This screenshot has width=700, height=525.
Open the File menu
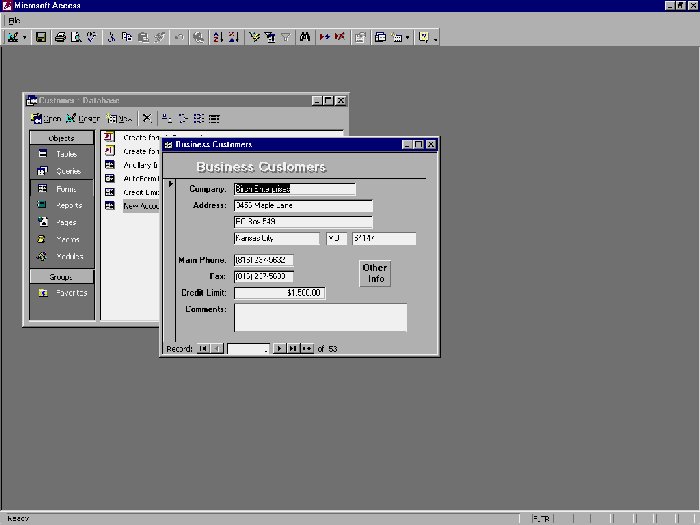(x=14, y=20)
